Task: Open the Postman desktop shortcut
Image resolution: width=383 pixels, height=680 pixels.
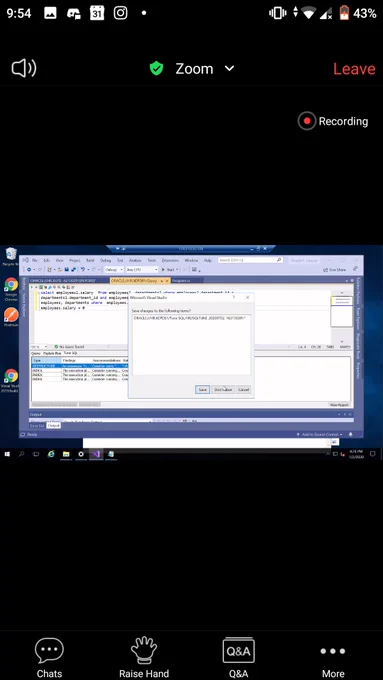Action: click(11, 317)
